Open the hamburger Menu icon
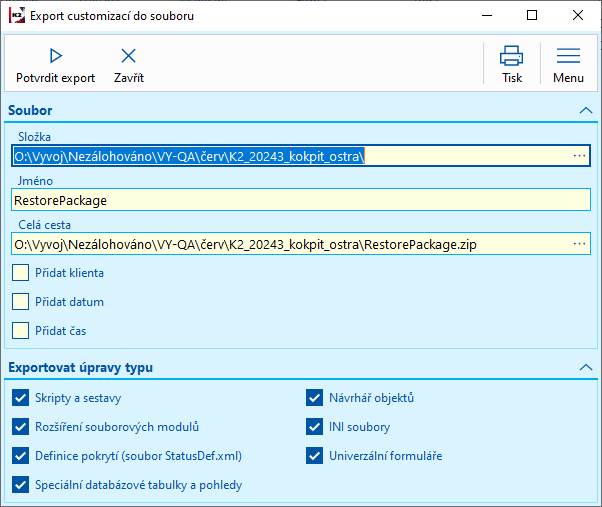 pos(568,56)
